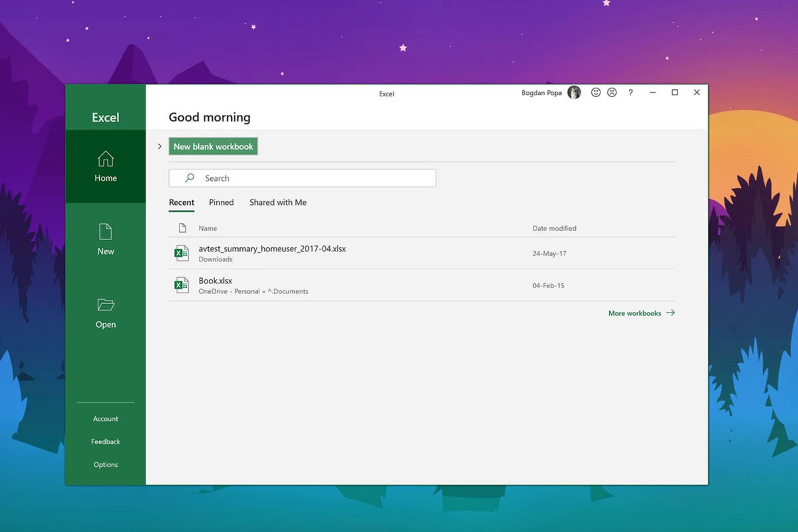Sort by the Date modified column header
Viewport: 798px width, 532px height.
(x=554, y=228)
